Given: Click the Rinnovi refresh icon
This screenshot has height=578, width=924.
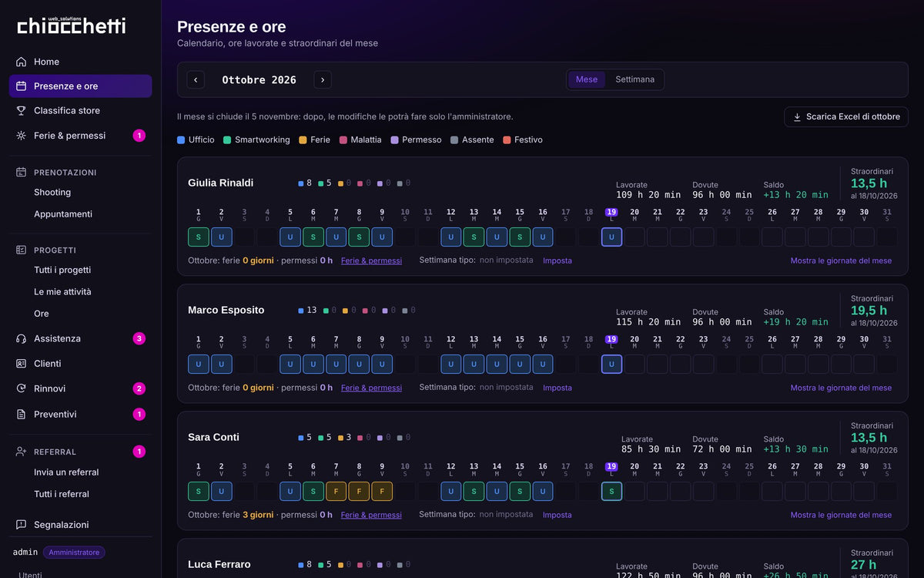Looking at the screenshot, I should click(x=21, y=388).
